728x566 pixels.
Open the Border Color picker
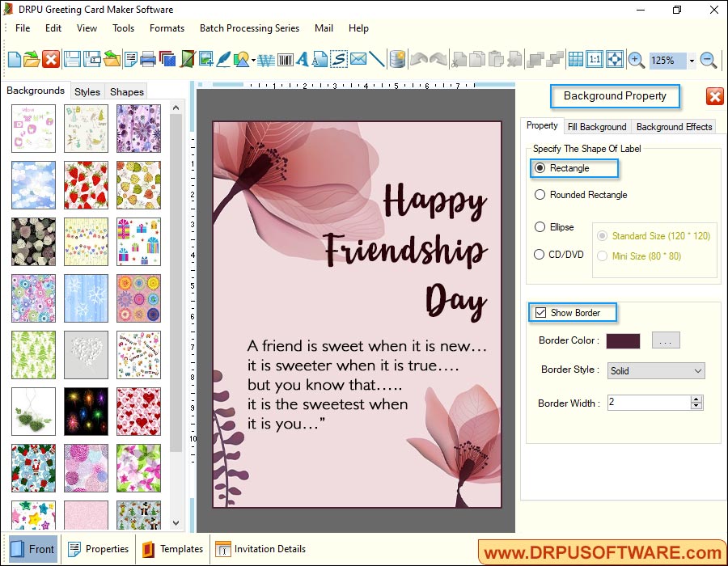coord(666,340)
